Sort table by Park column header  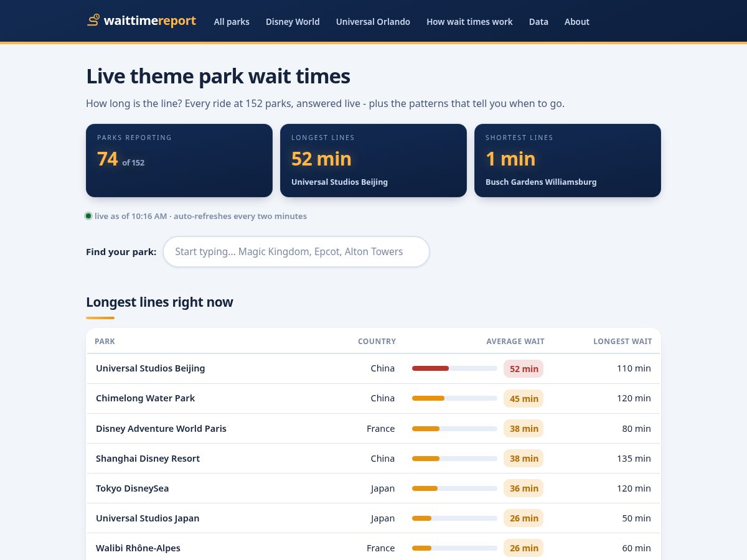(105, 341)
